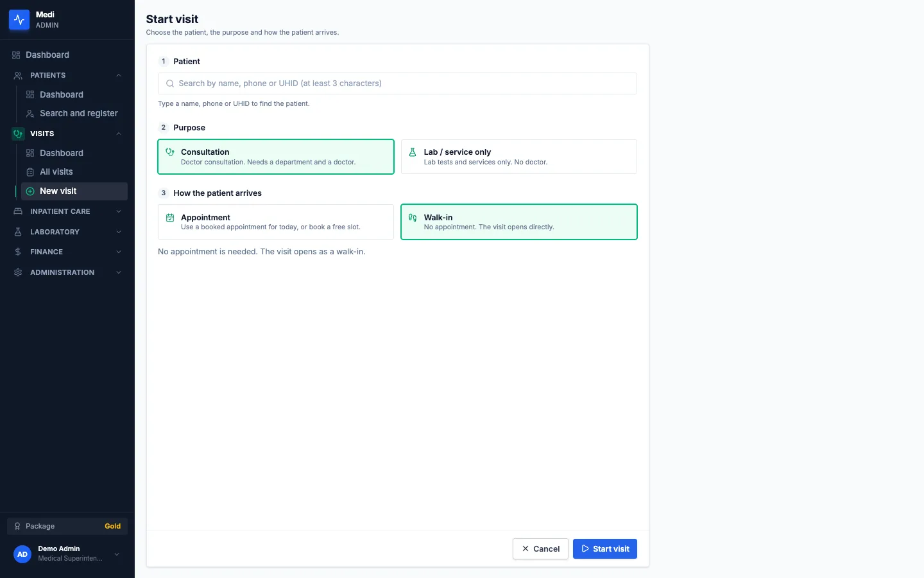Click the Patients people icon in the sidebar
This screenshot has height=578, width=924.
click(x=18, y=76)
